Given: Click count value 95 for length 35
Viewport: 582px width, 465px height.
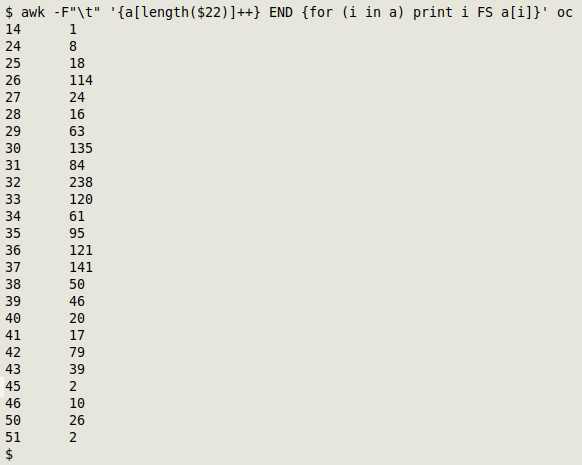Looking at the screenshot, I should (x=77, y=233).
